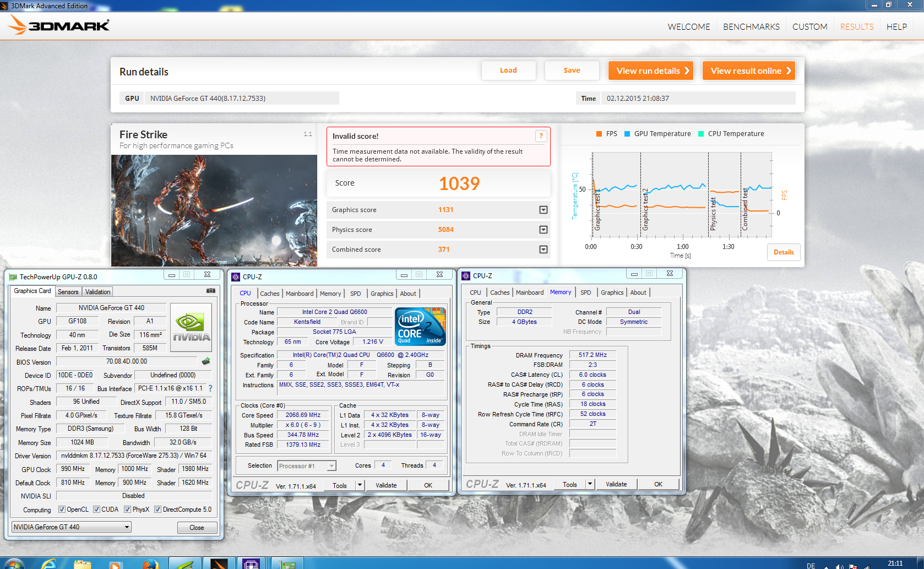Screen dimensions: 924x569
Task: Click the GPU name field in Run details
Action: click(x=242, y=99)
